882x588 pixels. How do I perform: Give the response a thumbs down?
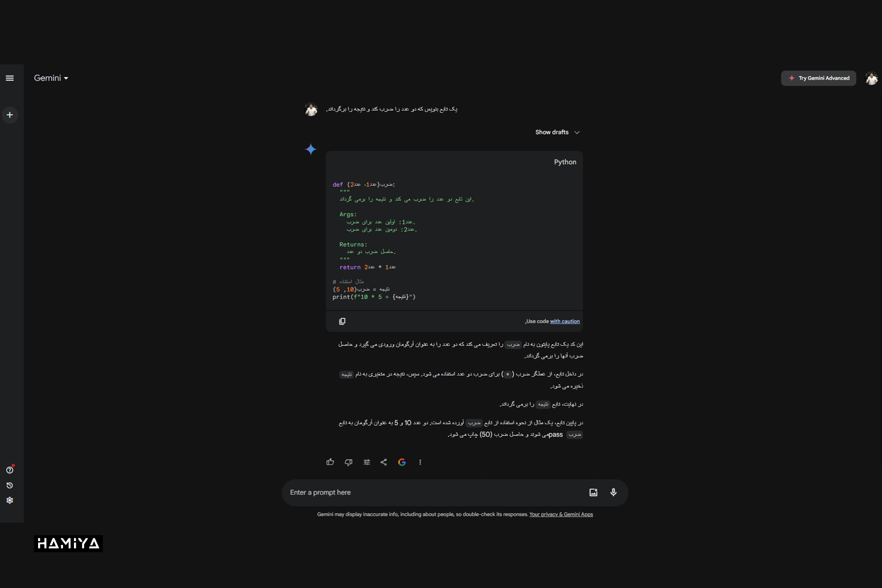pyautogui.click(x=348, y=462)
